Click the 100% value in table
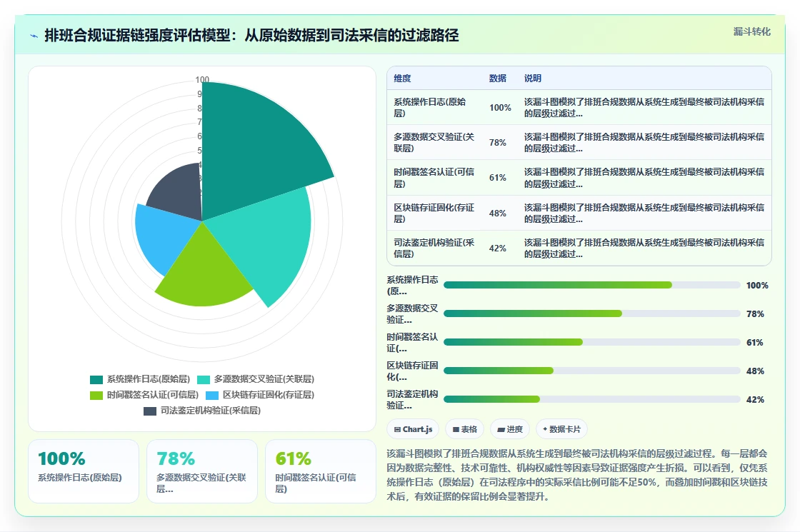The width and height of the screenshot is (800, 532). coord(500,108)
